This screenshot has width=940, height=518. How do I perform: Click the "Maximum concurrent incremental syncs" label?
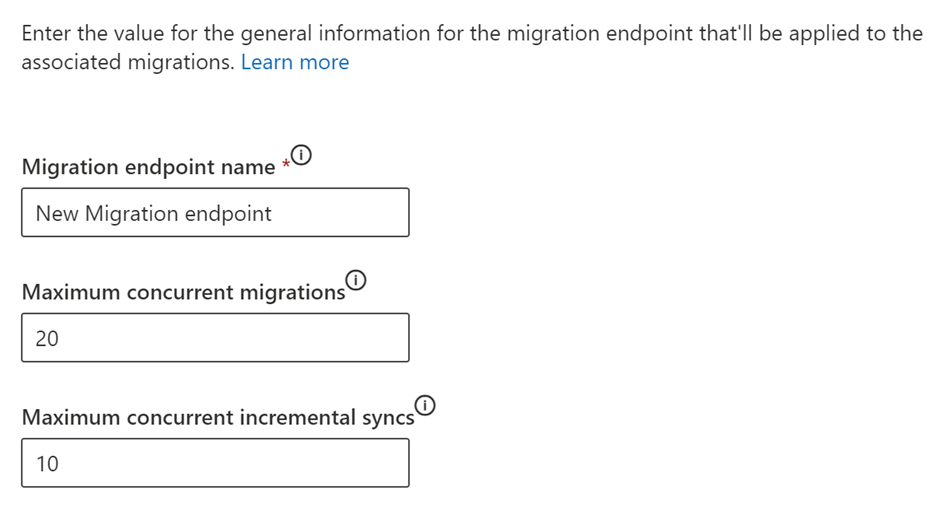click(x=217, y=417)
